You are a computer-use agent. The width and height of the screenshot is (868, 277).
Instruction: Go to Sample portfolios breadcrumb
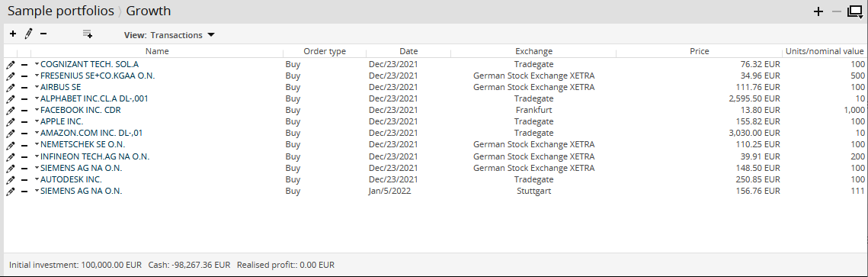(x=60, y=11)
